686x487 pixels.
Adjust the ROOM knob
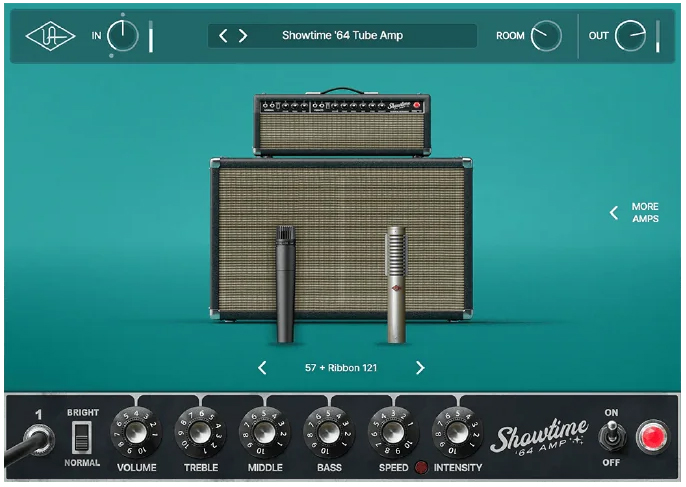point(546,36)
